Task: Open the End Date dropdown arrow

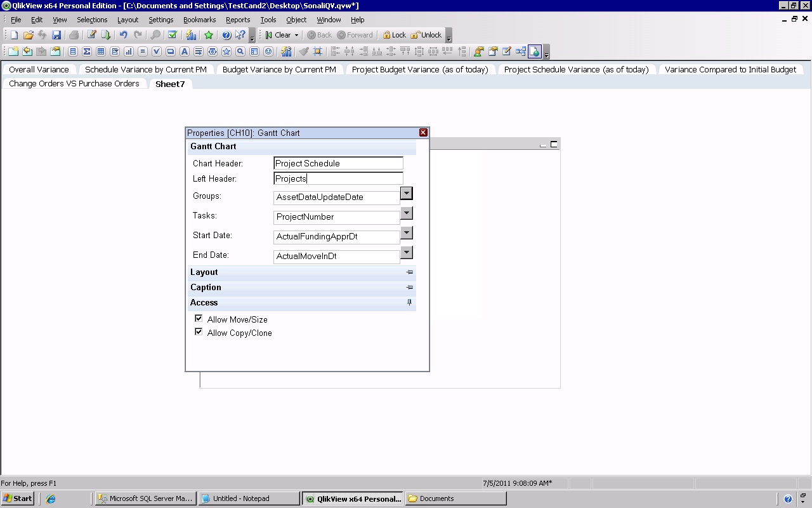Action: (x=407, y=253)
